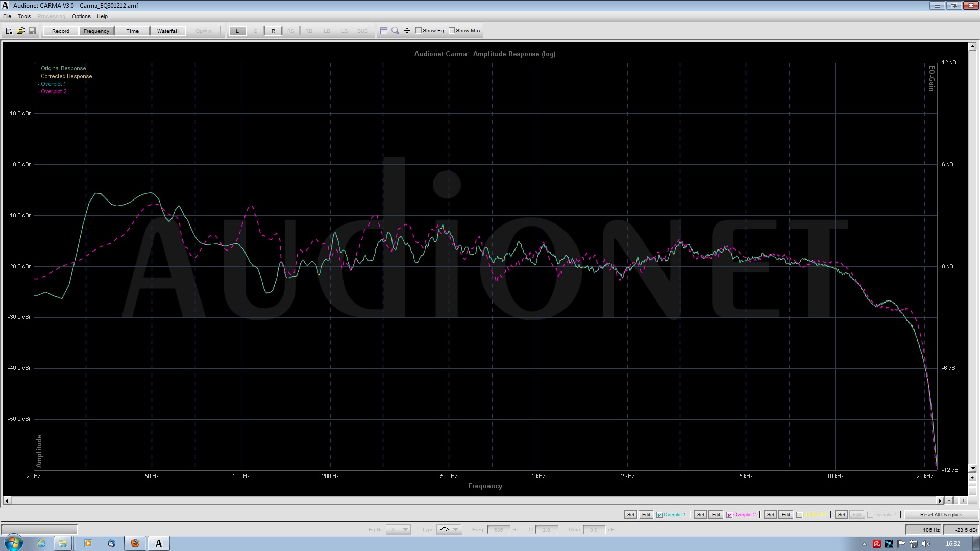980x551 pixels.
Task: Select the zoom magnifier tool
Action: coord(395,31)
